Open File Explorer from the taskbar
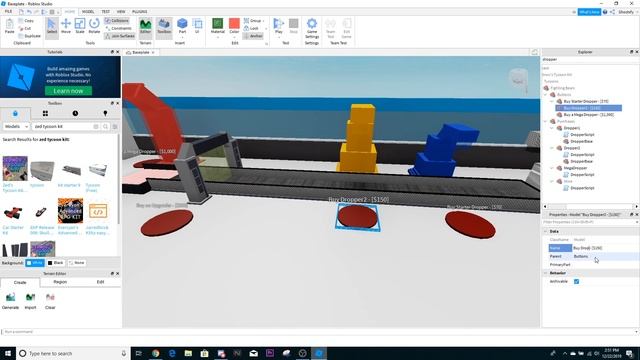The image size is (640, 360). (188, 353)
